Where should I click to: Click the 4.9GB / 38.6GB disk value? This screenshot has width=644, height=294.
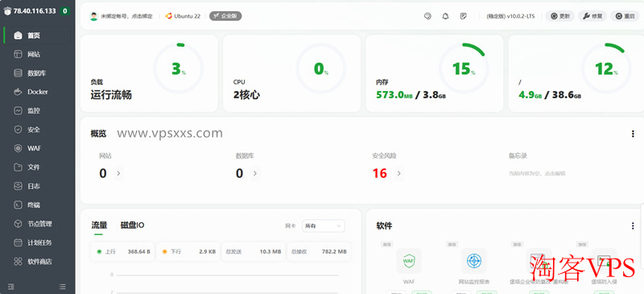coord(550,95)
